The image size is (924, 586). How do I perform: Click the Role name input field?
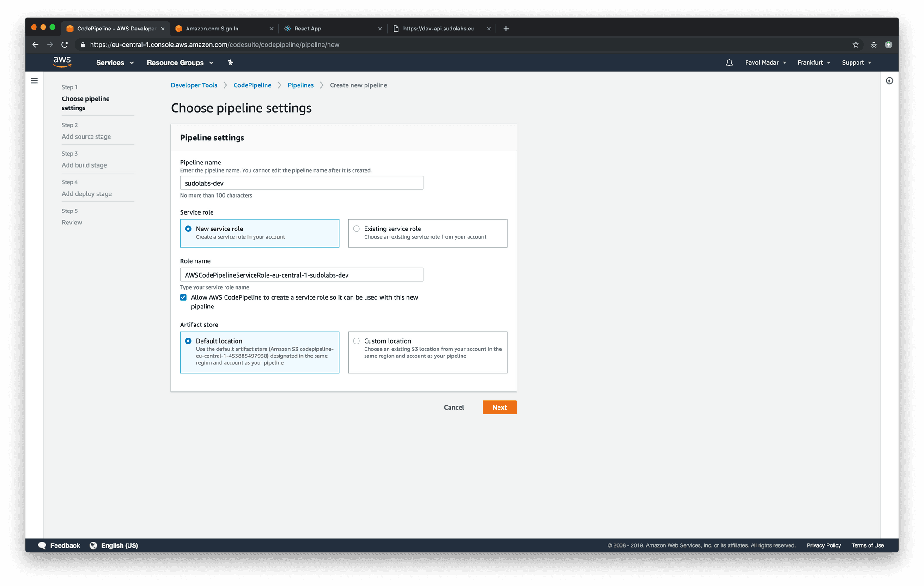301,275
